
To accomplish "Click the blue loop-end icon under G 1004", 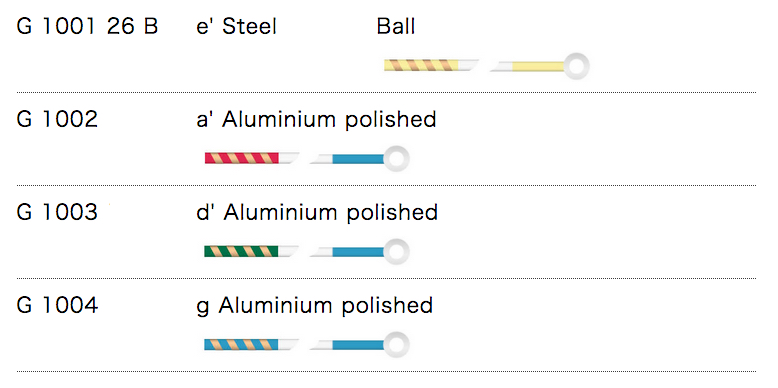I will 359,345.
